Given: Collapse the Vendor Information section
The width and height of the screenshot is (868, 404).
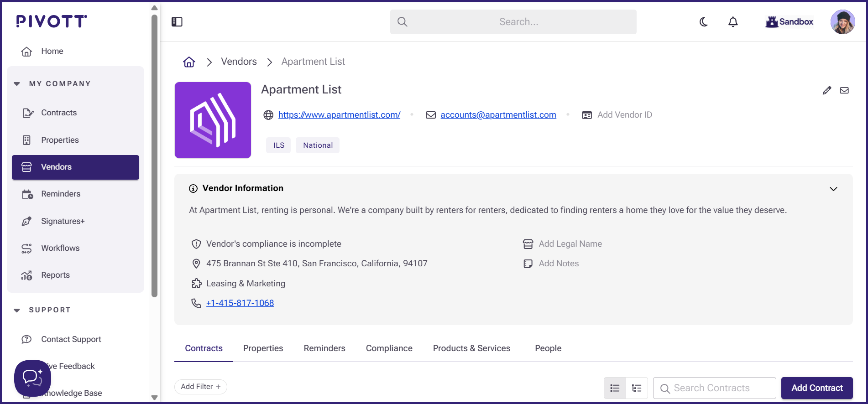Looking at the screenshot, I should (833, 189).
